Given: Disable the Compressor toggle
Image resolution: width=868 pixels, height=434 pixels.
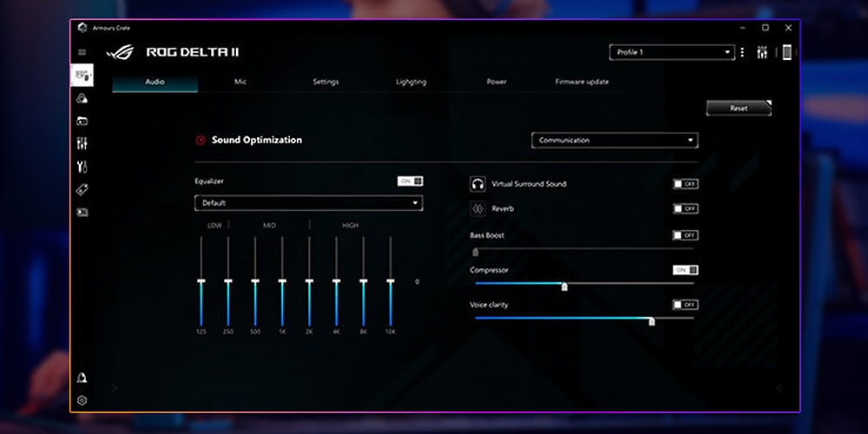Looking at the screenshot, I should pos(686,270).
